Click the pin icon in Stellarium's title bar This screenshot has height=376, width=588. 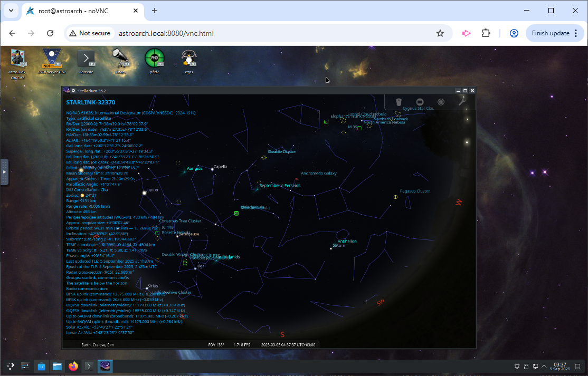pyautogui.click(x=73, y=91)
